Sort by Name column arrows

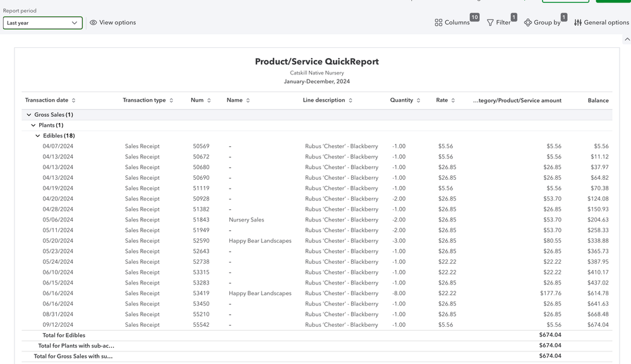point(248,100)
